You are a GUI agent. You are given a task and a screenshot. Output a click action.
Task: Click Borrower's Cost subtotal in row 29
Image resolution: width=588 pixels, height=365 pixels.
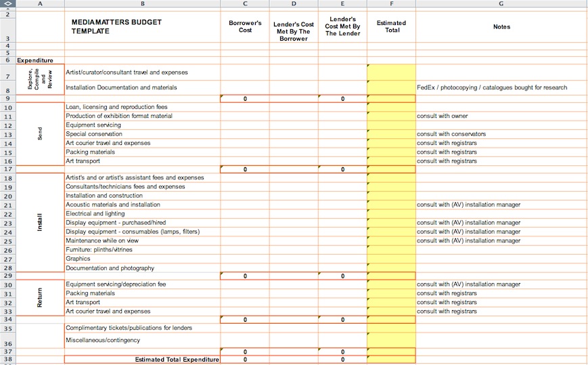tap(245, 276)
